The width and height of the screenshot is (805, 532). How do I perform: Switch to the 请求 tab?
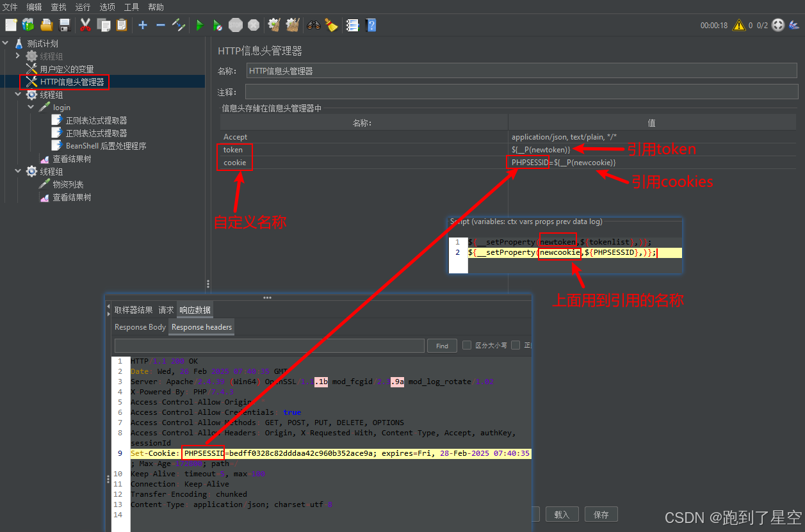tap(166, 310)
